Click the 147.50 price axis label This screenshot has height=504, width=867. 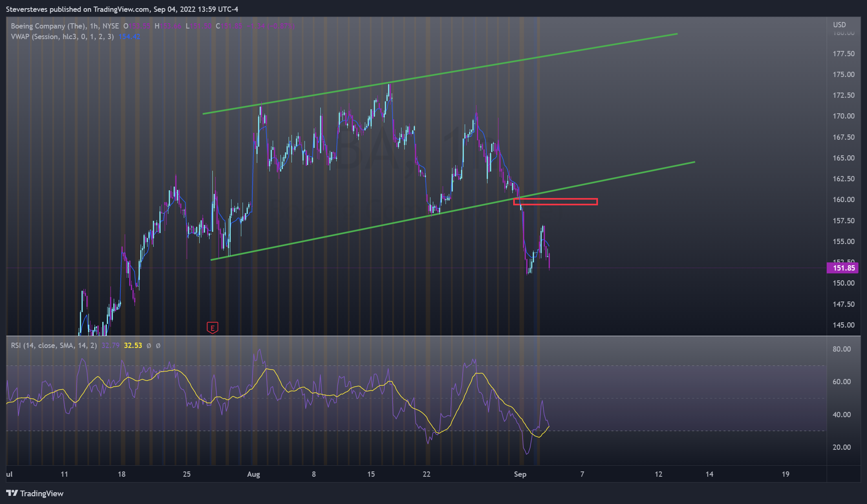point(843,304)
